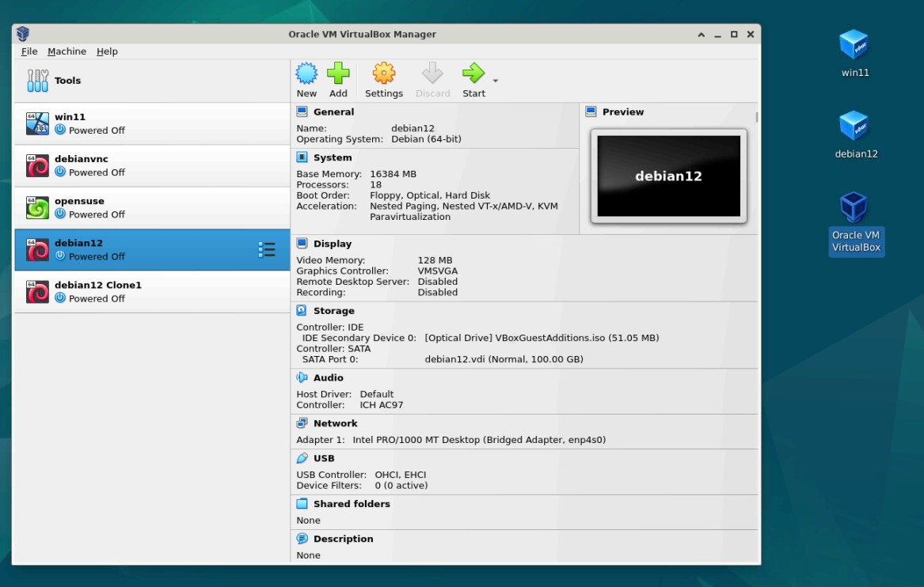Viewport: 924px width, 587px height.
Task: Open the Help menu
Action: [107, 51]
